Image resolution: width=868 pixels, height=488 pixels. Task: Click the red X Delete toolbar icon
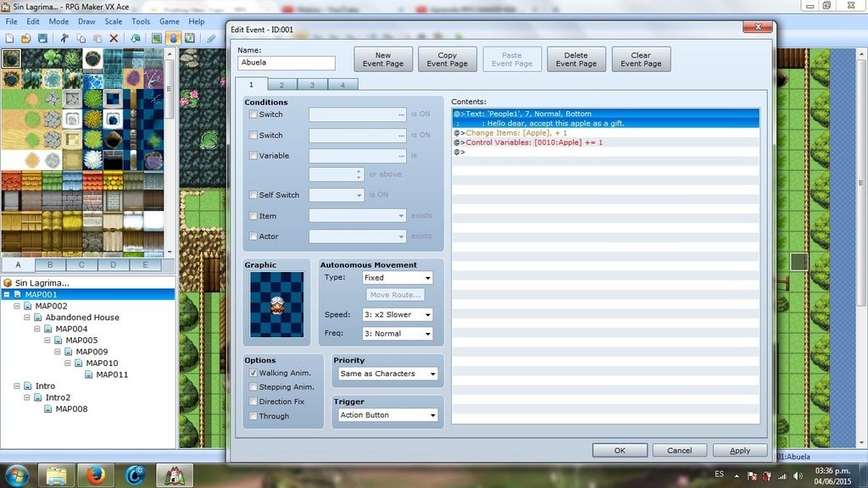pos(114,38)
